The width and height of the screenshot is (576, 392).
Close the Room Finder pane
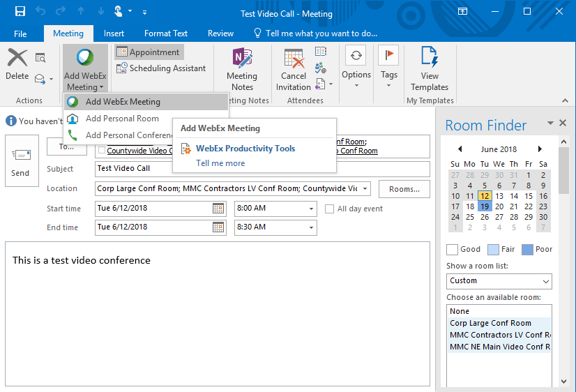click(x=563, y=123)
